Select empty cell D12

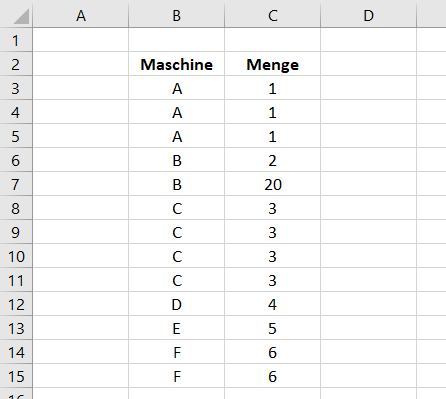click(369, 304)
